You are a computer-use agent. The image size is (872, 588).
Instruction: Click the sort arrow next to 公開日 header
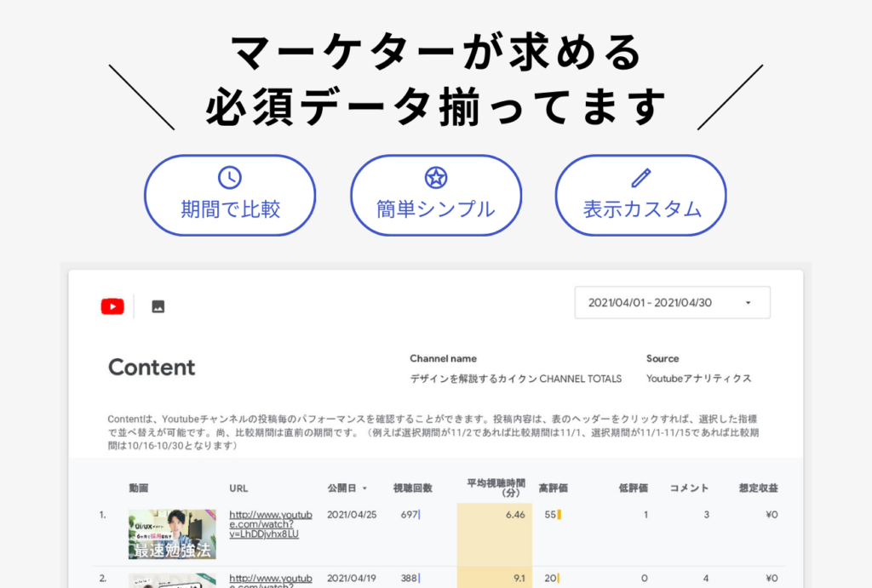coord(364,488)
